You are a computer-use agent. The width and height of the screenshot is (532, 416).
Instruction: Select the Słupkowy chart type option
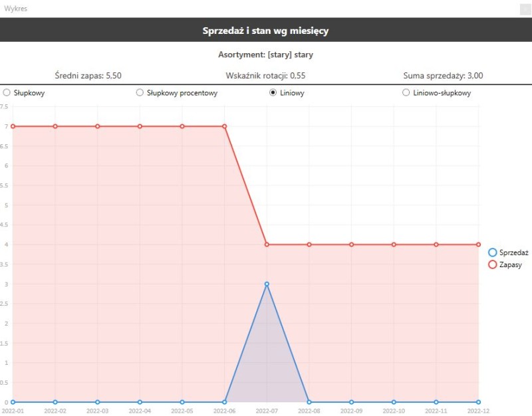pos(7,93)
